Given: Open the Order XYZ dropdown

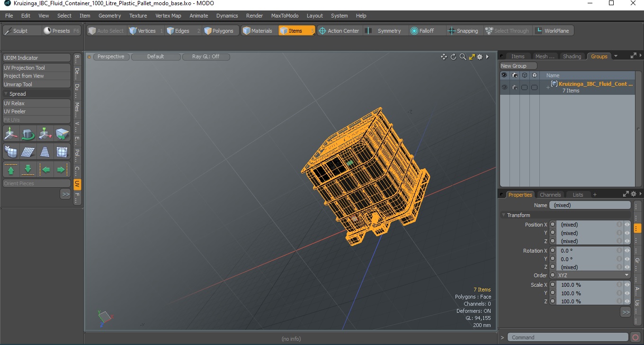Looking at the screenshot, I should (594, 275).
